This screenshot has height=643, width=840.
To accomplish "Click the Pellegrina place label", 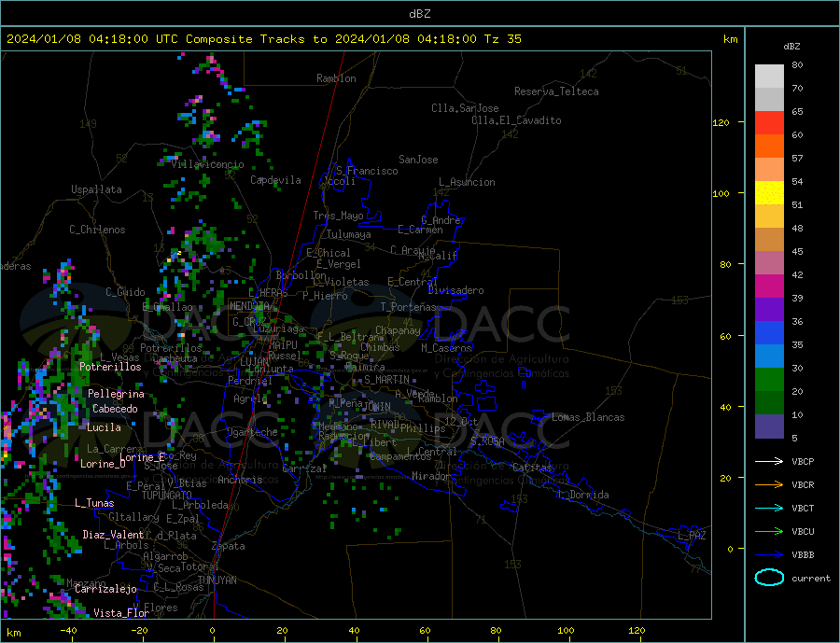I will (117, 394).
